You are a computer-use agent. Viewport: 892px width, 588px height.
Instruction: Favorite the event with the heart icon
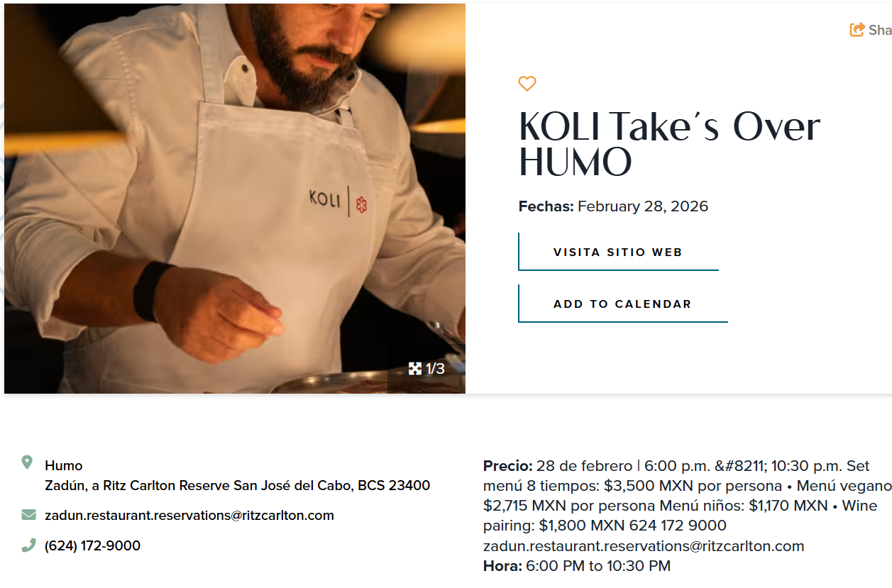(x=527, y=84)
